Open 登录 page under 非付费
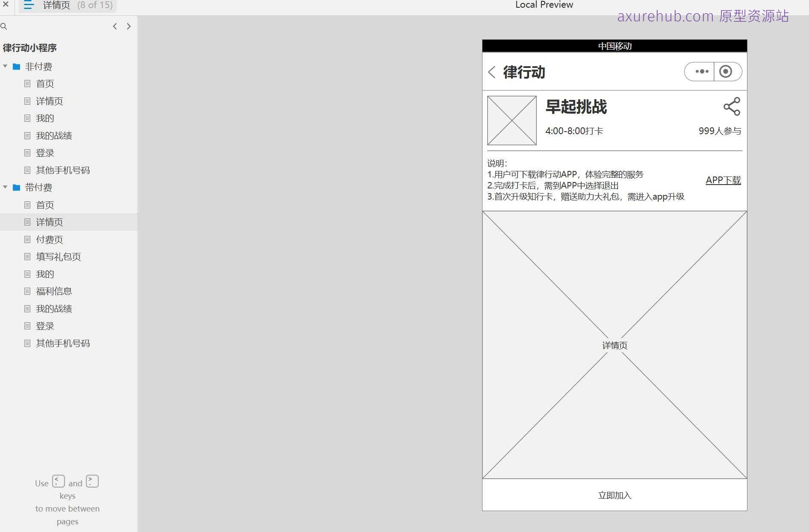Image resolution: width=809 pixels, height=532 pixels. click(45, 153)
